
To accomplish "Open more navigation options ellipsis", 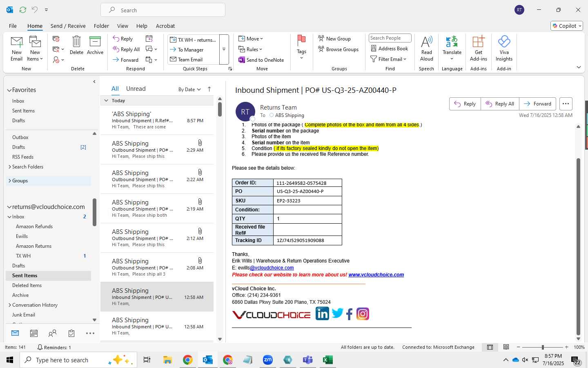I will click(x=90, y=333).
